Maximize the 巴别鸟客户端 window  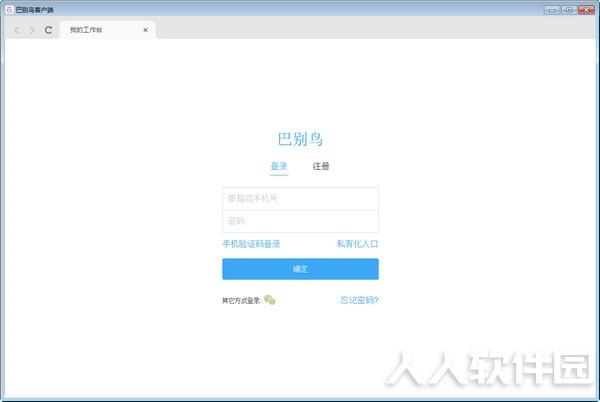[569, 10]
